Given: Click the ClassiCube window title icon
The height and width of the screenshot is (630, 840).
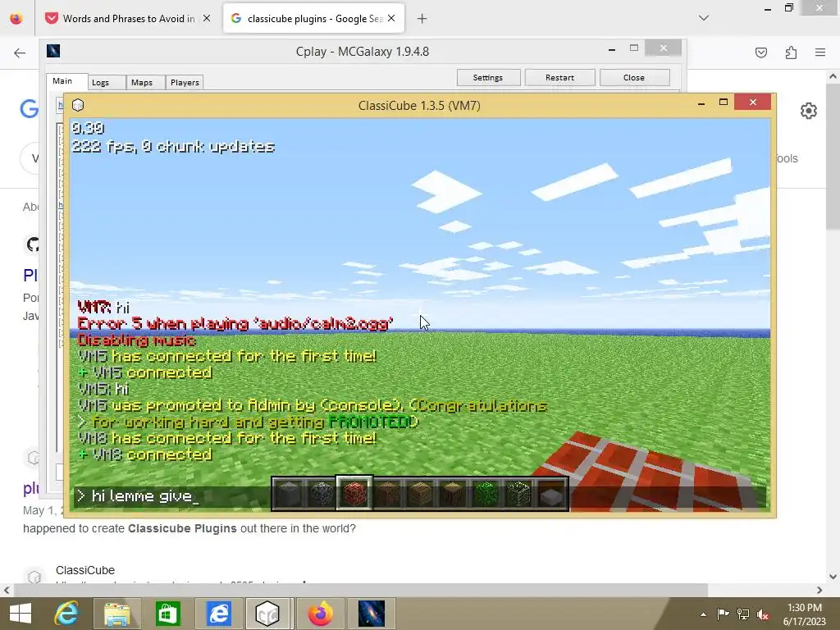Looking at the screenshot, I should (x=78, y=105).
